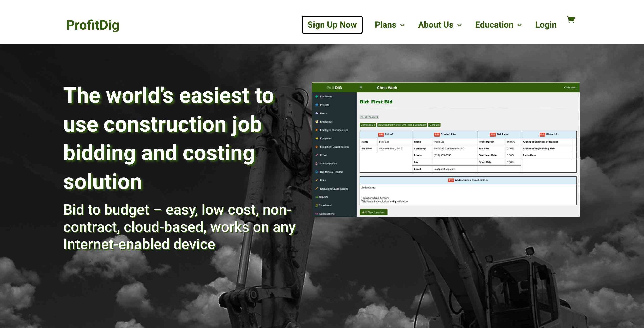Select the Timesheets icon in preview sidebar
The image size is (644, 328).
317,205
